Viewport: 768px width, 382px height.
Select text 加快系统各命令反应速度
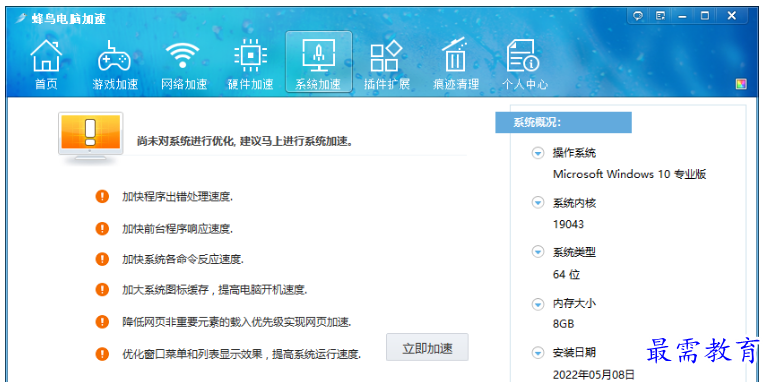coord(183,259)
